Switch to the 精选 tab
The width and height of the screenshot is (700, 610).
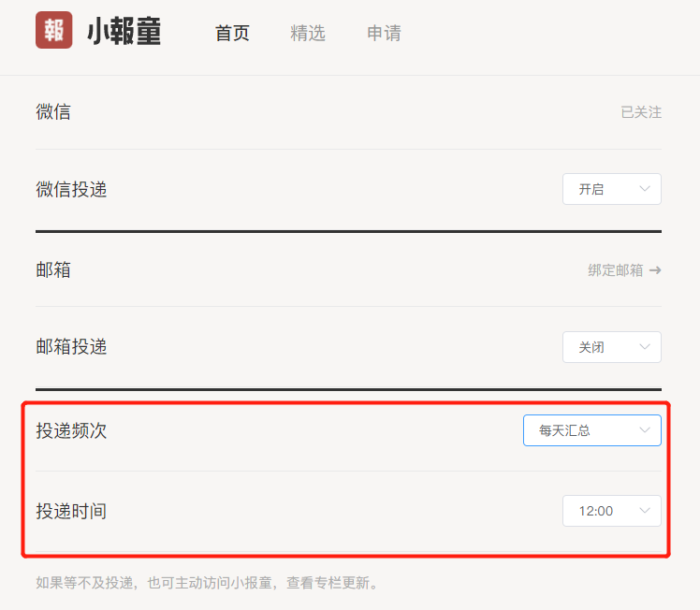click(308, 33)
